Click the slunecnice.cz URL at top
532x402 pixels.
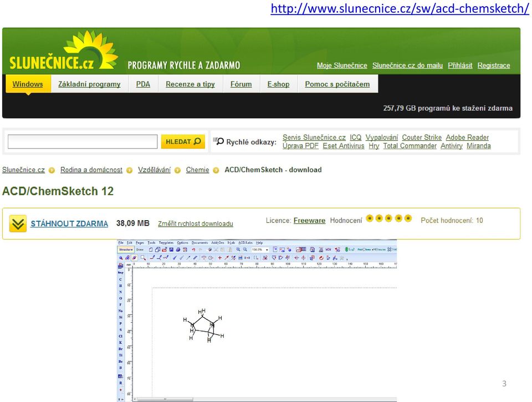point(400,8)
